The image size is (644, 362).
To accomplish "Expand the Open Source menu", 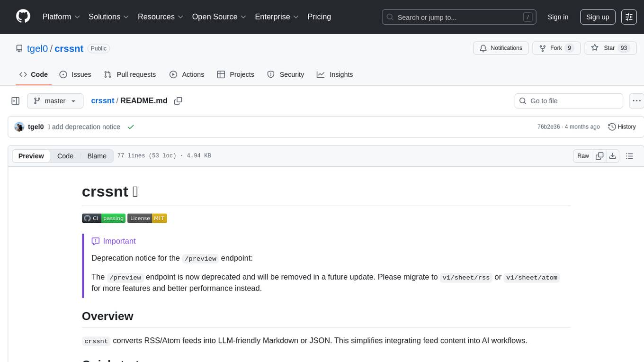I will coord(219,17).
